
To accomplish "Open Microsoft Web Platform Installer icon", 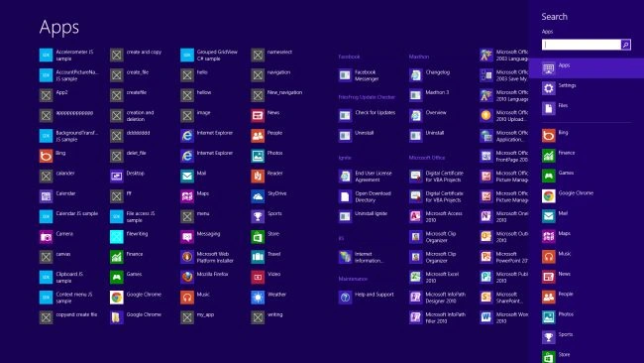I will [187, 257].
